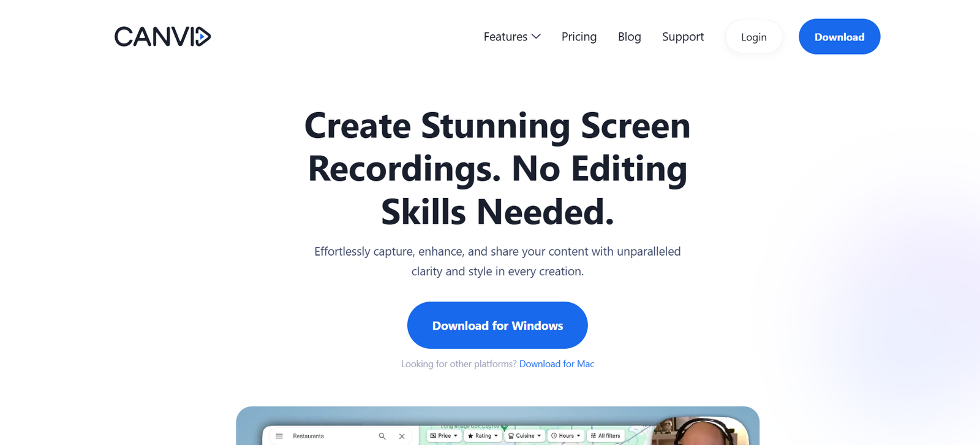Click the Download button in header

[x=839, y=37]
